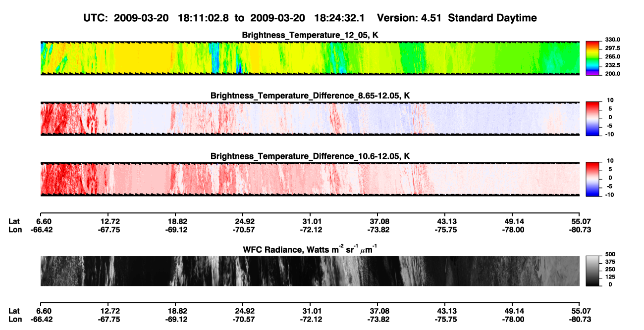Click upper axis longitude value -73.82
The width and height of the screenshot is (644, 330).
377,230
